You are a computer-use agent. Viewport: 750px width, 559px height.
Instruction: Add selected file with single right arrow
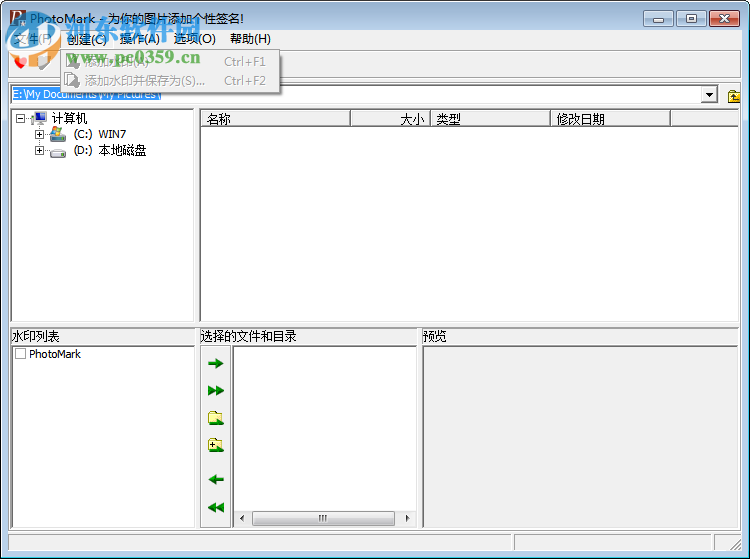216,363
